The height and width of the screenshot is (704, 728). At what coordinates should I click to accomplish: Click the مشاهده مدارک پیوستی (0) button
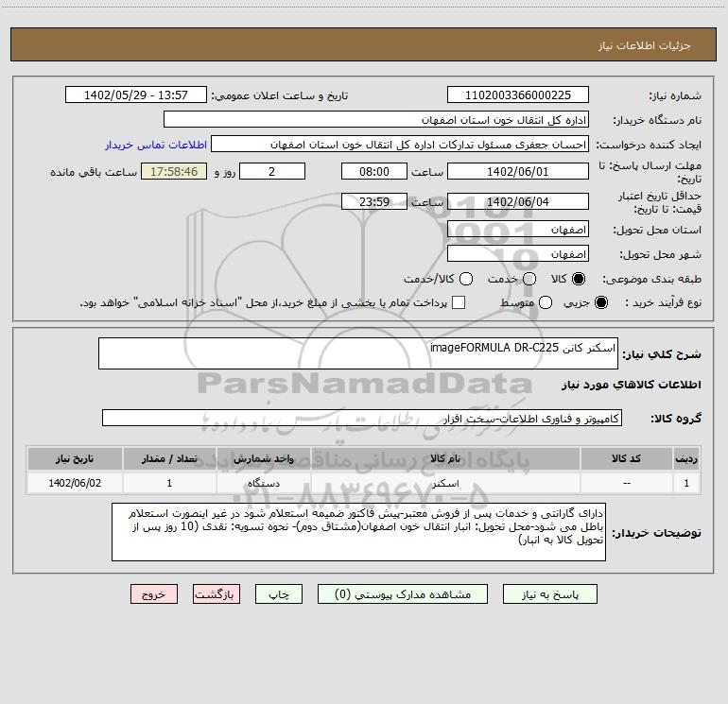pyautogui.click(x=403, y=594)
